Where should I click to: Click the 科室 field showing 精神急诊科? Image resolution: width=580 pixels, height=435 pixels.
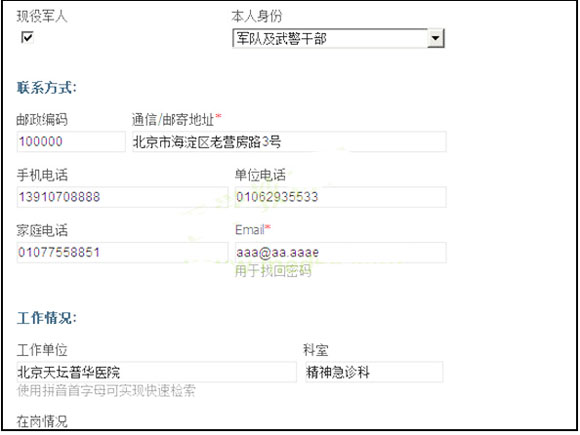pos(374,372)
